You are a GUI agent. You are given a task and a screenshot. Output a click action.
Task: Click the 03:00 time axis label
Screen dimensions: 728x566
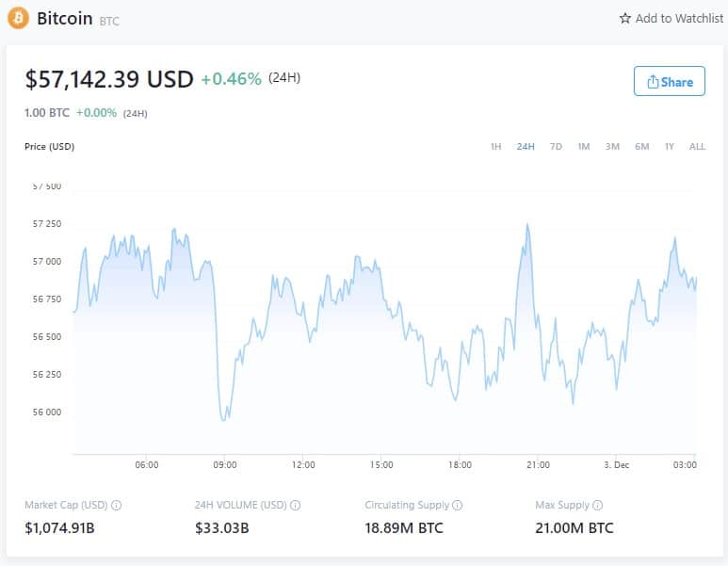coord(685,465)
